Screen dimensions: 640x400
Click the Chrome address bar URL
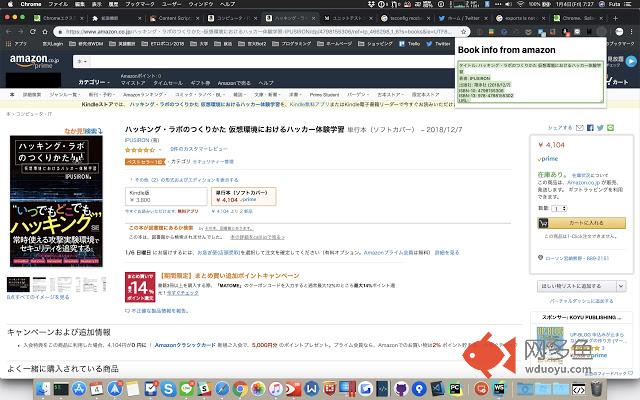(257, 31)
